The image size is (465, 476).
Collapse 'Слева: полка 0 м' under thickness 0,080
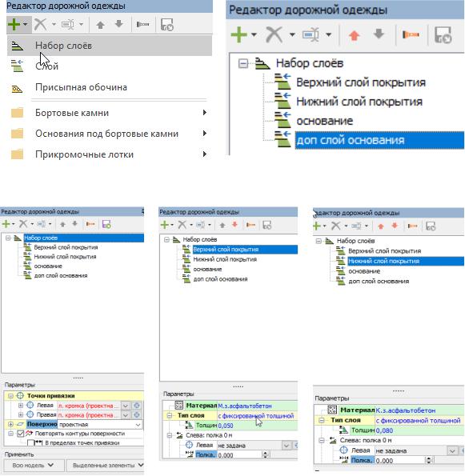(322, 441)
